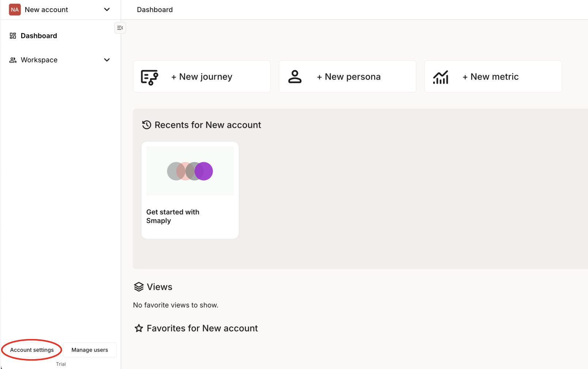588x369 pixels.
Task: Open the New account dropdown chevron
Action: [x=107, y=9]
